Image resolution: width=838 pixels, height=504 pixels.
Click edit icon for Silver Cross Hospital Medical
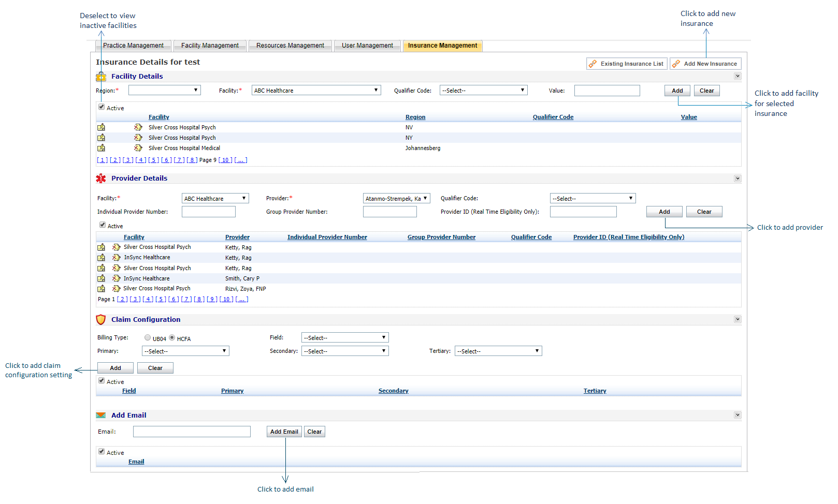coord(101,148)
